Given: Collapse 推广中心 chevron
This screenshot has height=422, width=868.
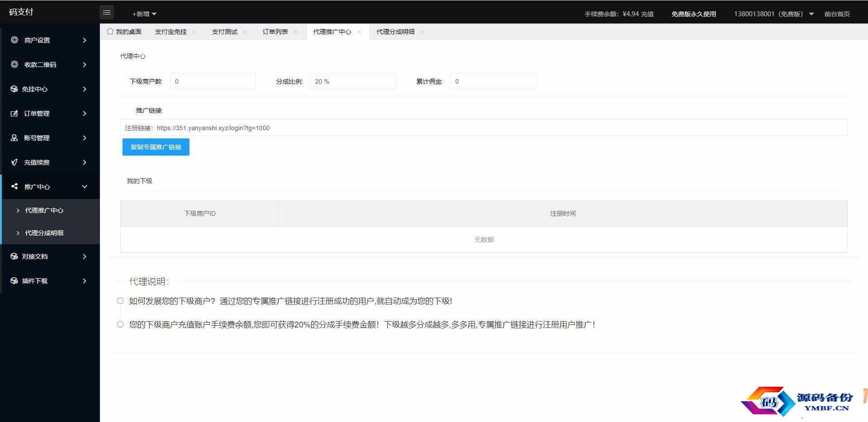Looking at the screenshot, I should click(85, 187).
